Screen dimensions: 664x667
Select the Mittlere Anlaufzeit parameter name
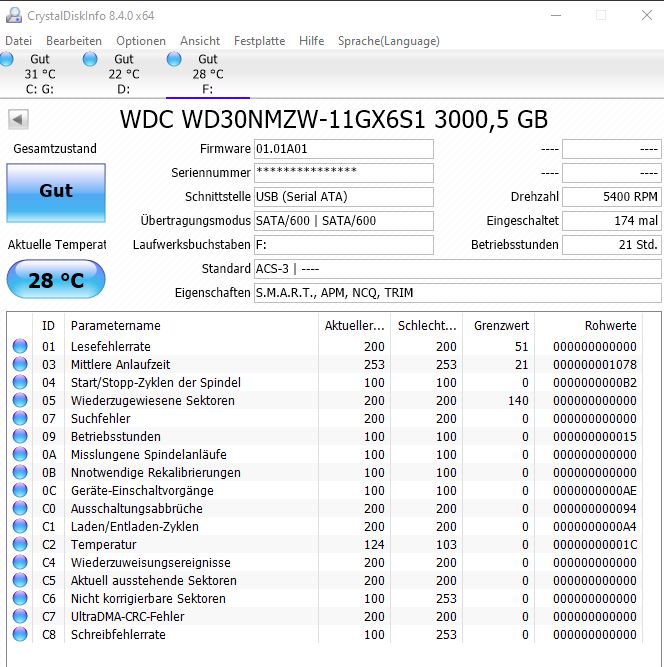(120, 364)
